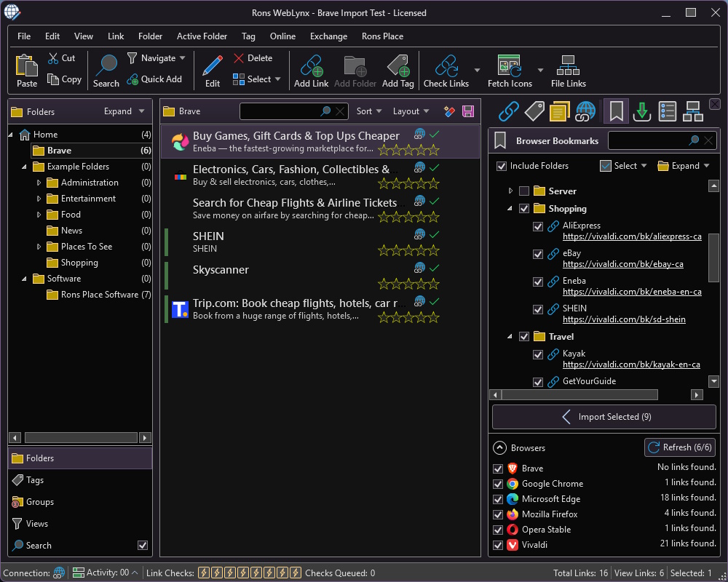
Task: Toggle the Search pane checkbox
Action: click(x=143, y=546)
